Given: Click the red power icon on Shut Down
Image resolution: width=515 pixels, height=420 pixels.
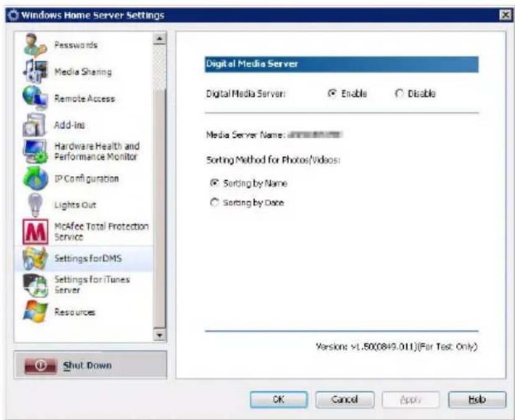Looking at the screenshot, I should [x=40, y=365].
